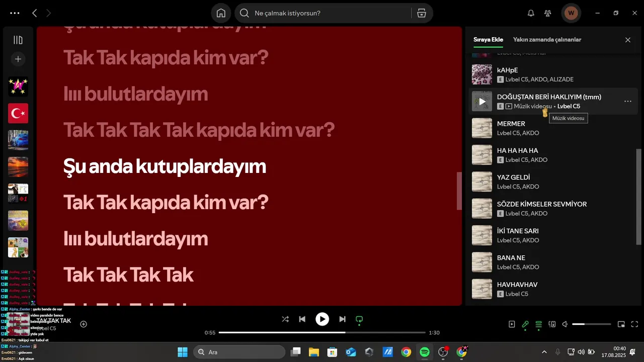Open Task View on taskbar
This screenshot has height=362, width=644.
(296, 352)
